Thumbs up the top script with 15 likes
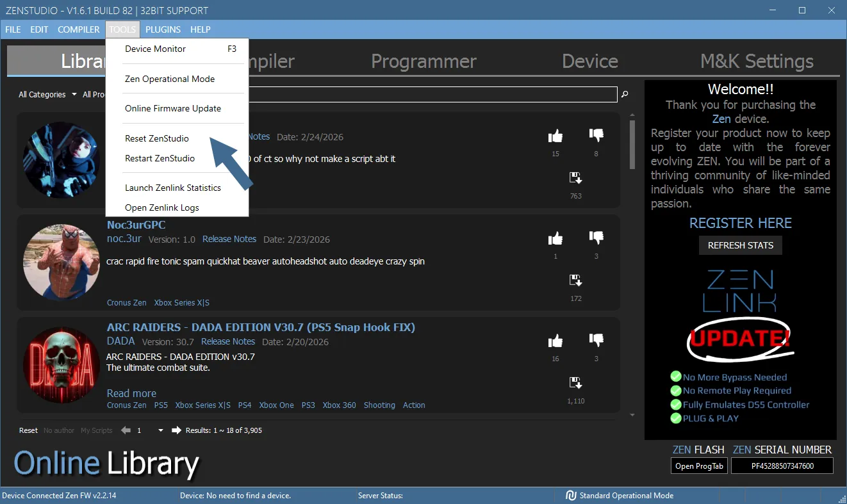This screenshot has width=847, height=504. tap(555, 136)
